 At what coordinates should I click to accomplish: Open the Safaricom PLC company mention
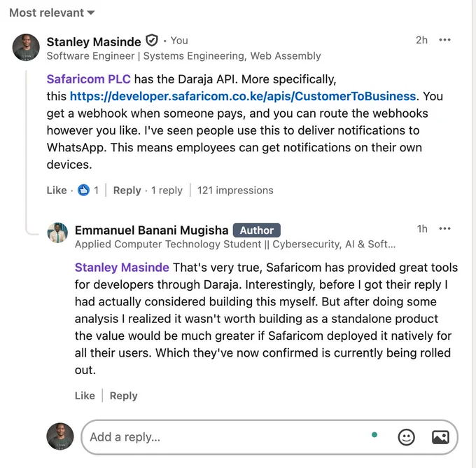(x=89, y=79)
